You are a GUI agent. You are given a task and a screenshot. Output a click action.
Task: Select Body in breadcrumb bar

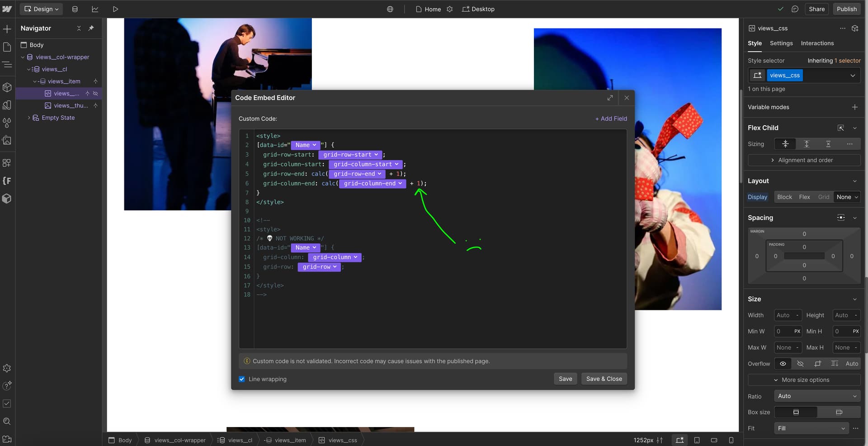click(120, 440)
